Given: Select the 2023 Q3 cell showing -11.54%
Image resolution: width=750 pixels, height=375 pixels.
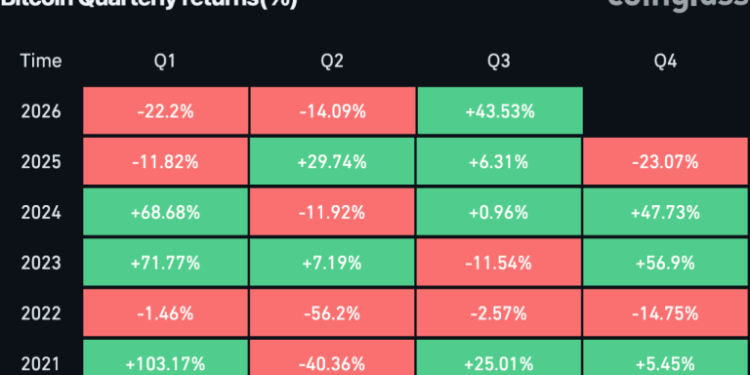Looking at the screenshot, I should click(x=499, y=262).
